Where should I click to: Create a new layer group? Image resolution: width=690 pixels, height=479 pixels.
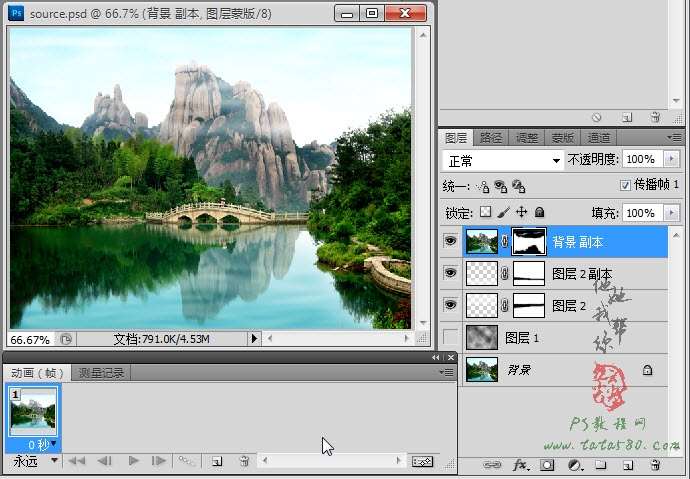[x=601, y=465]
